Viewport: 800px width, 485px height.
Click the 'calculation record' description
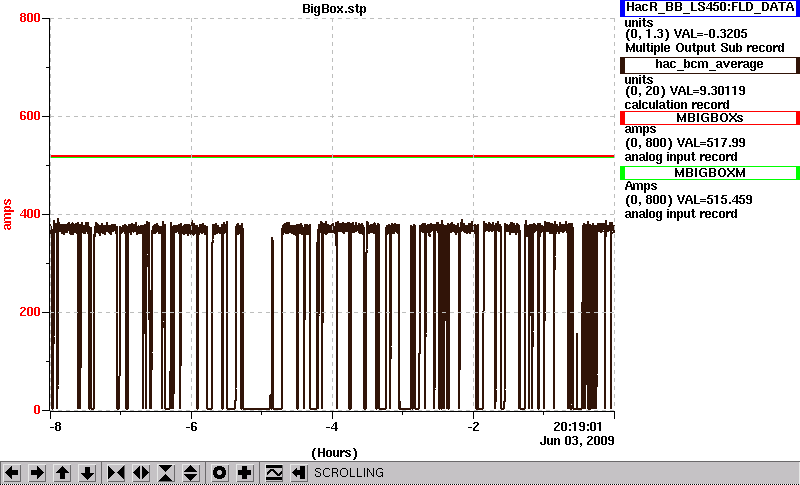[677, 105]
